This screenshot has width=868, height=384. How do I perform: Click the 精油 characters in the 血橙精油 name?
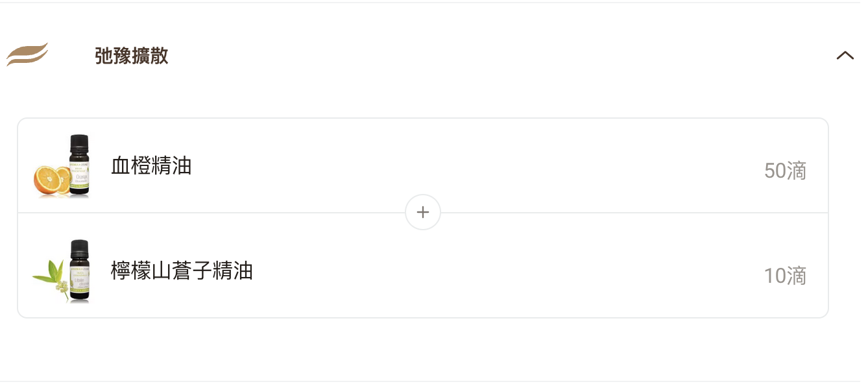point(171,166)
